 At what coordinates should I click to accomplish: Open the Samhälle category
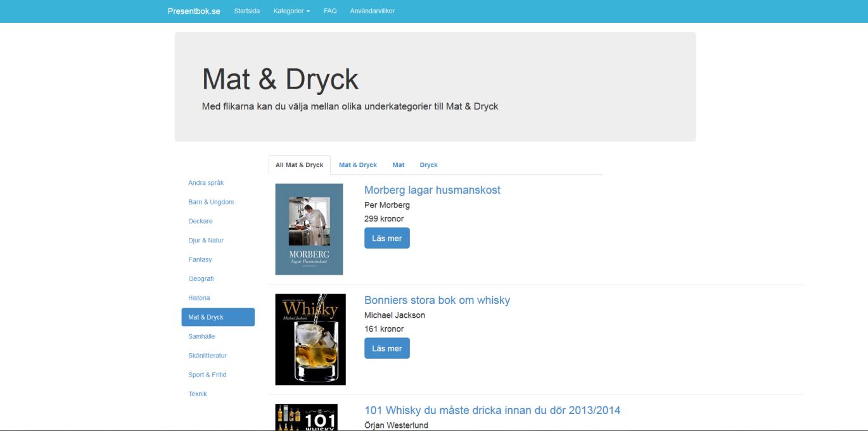click(201, 336)
